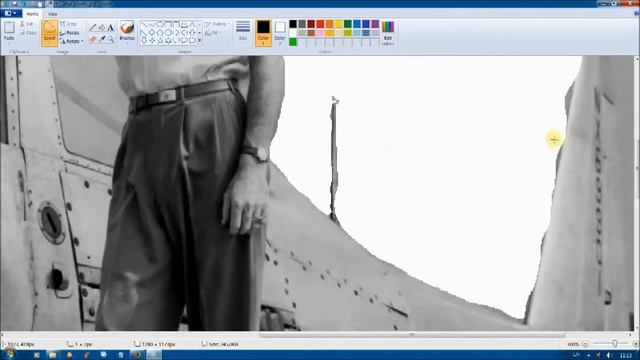Click the Save icon in the quick access toolbar
640x360 pixels.
click(15, 4)
